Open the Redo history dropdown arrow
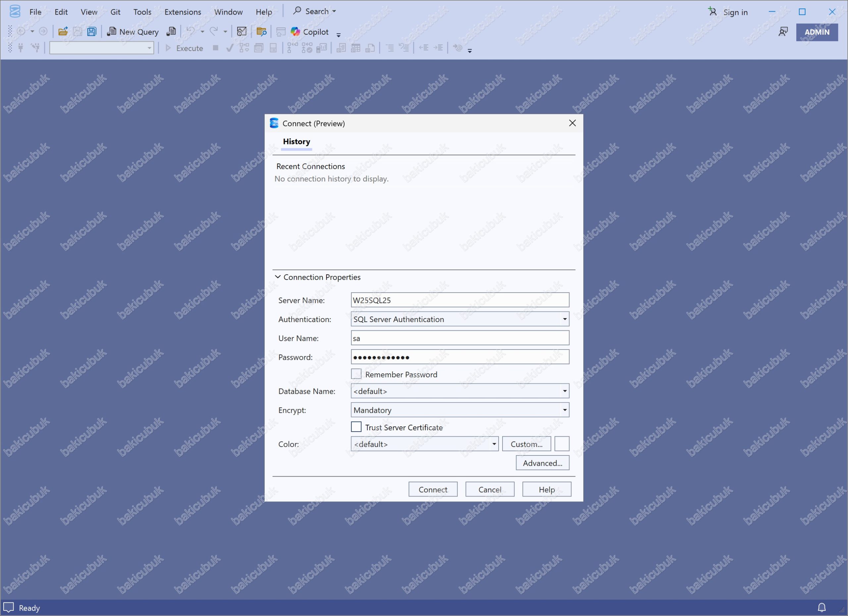This screenshot has height=616, width=848. (226, 32)
